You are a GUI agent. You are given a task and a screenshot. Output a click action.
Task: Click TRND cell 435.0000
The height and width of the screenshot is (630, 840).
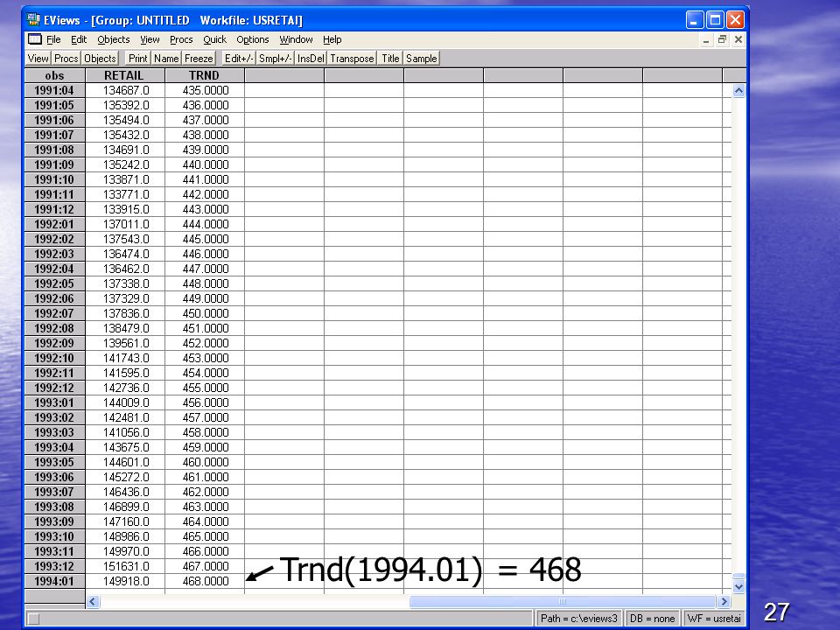click(205, 90)
